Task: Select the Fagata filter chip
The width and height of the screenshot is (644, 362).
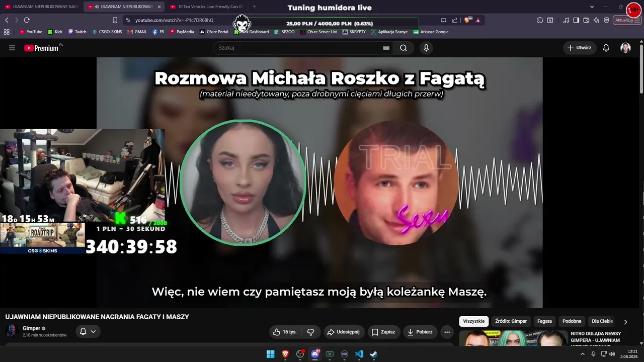Action: (x=544, y=321)
